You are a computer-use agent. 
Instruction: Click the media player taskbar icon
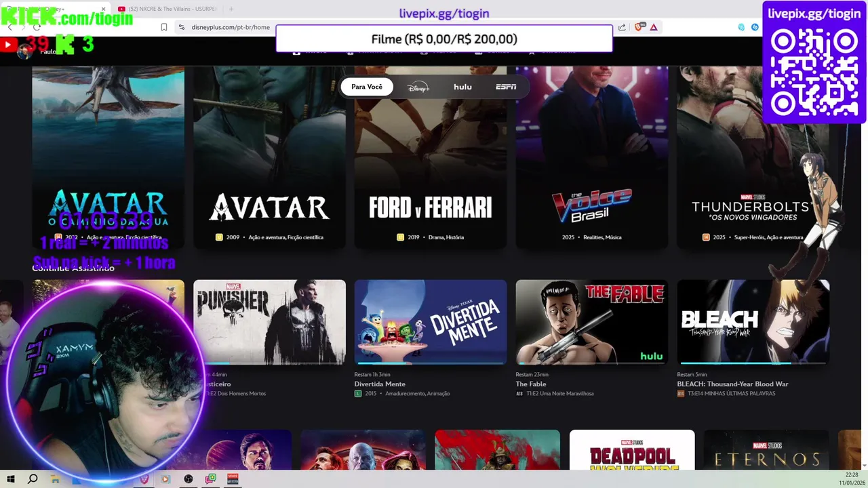pyautogui.click(x=165, y=479)
